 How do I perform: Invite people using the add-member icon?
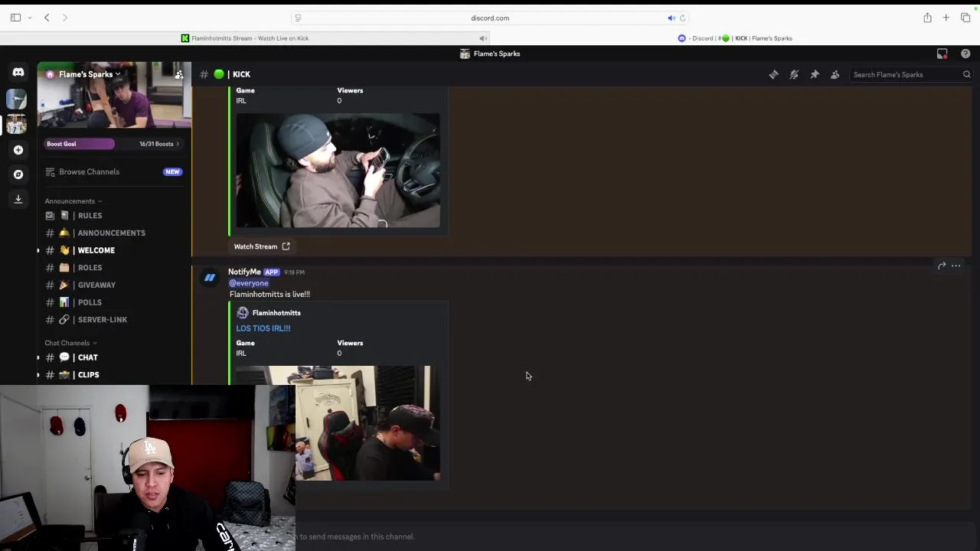178,74
